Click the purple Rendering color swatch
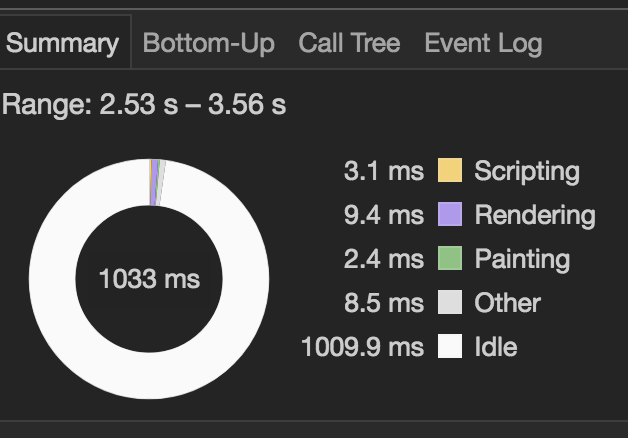The height and width of the screenshot is (438, 628). [x=450, y=214]
